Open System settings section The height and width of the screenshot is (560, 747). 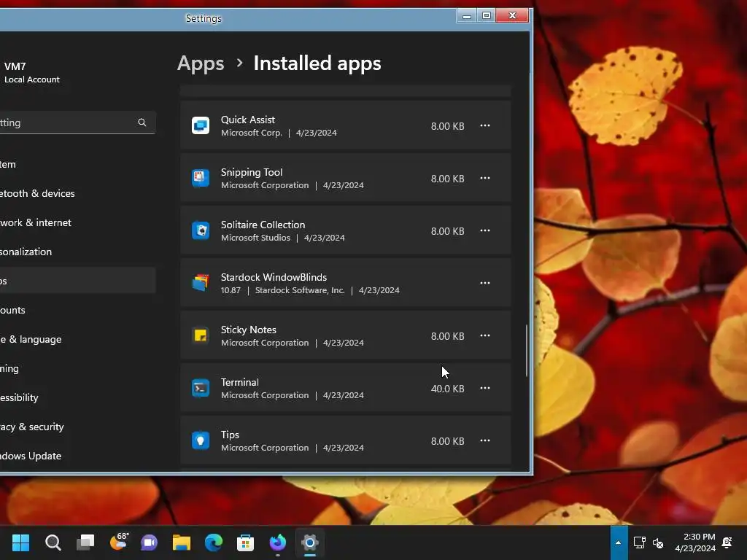click(77, 164)
